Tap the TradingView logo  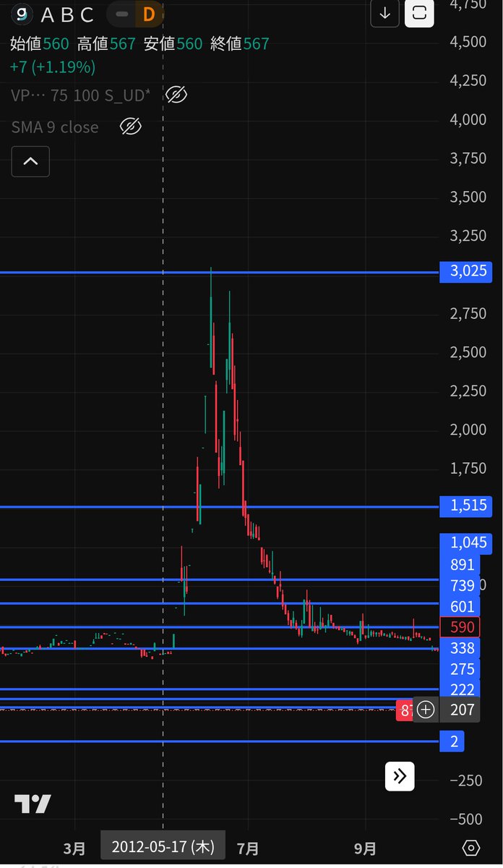coord(33,804)
